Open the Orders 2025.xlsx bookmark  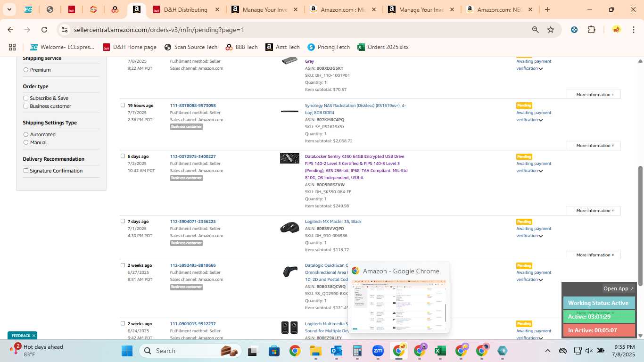[x=383, y=47]
